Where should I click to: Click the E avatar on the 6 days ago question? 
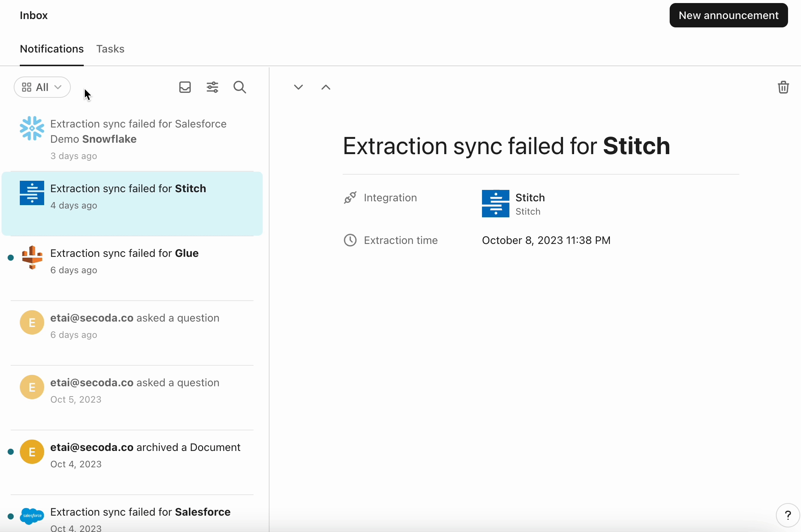point(32,322)
